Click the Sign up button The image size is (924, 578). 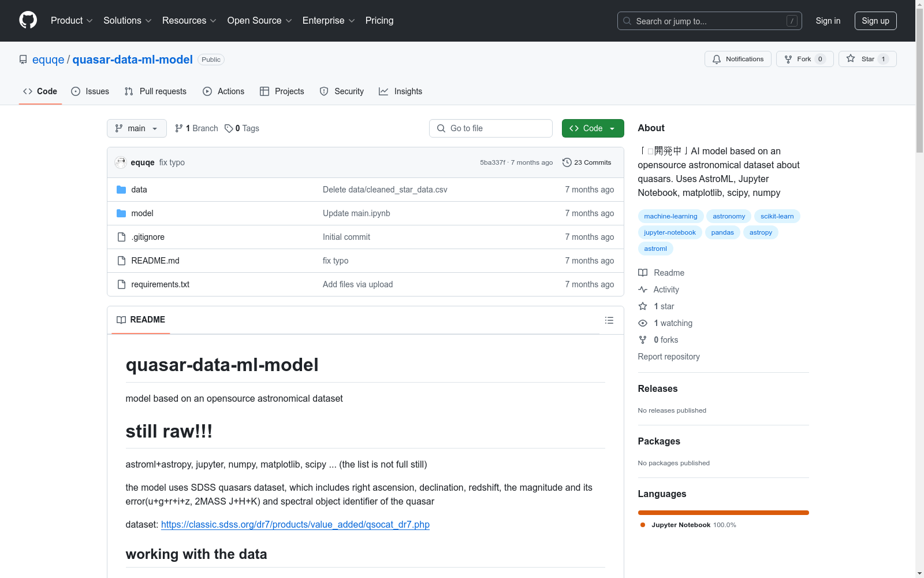click(x=875, y=21)
